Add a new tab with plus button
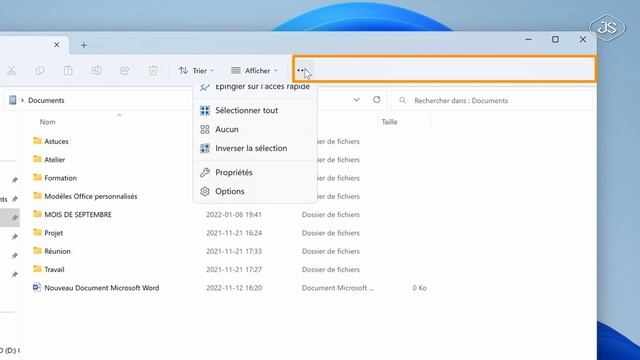This screenshot has height=360, width=640. coord(84,45)
